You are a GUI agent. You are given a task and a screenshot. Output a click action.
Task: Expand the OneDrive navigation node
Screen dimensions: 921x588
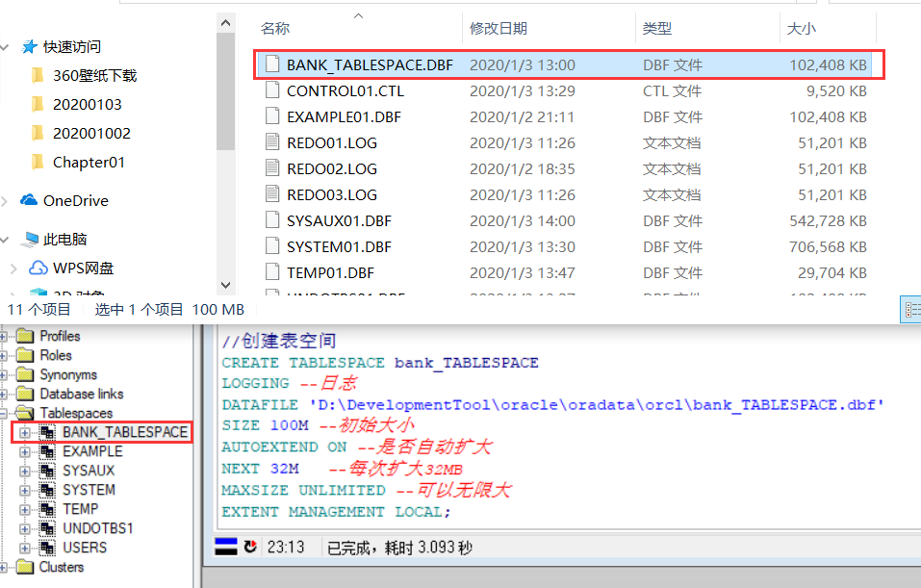coord(4,201)
